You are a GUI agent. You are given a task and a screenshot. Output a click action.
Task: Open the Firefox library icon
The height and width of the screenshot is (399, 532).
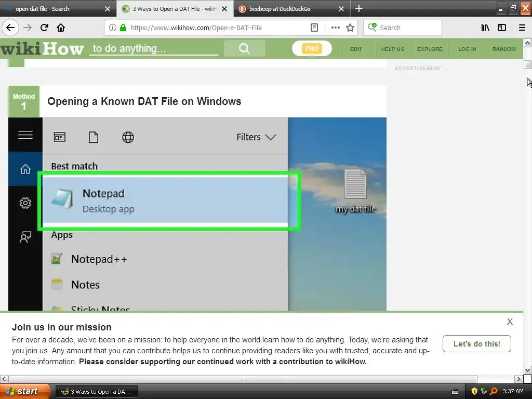[x=485, y=28]
